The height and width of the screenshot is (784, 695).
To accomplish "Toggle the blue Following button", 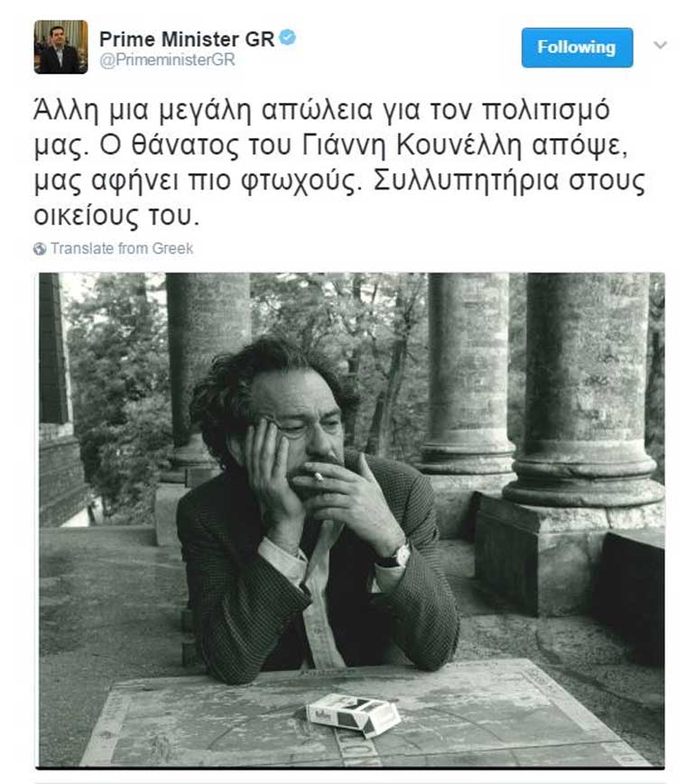I will pos(577,48).
